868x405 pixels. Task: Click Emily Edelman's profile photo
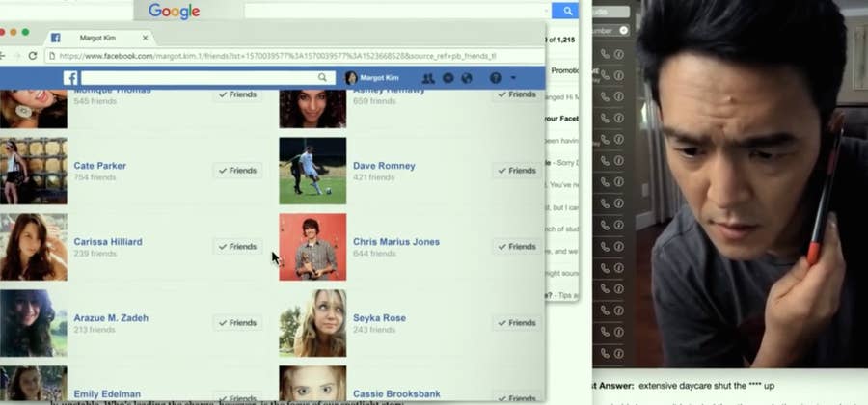tap(33, 384)
